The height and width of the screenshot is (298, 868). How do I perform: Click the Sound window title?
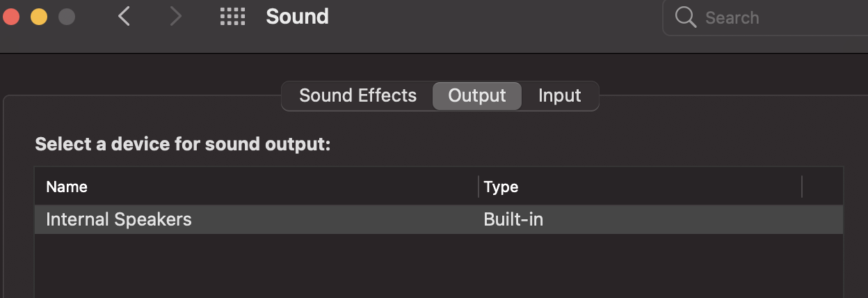[297, 17]
